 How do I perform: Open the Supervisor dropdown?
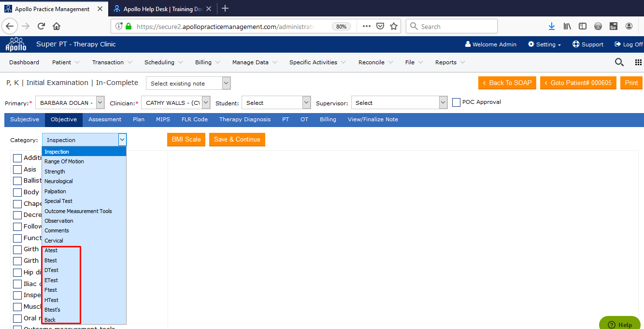click(400, 103)
